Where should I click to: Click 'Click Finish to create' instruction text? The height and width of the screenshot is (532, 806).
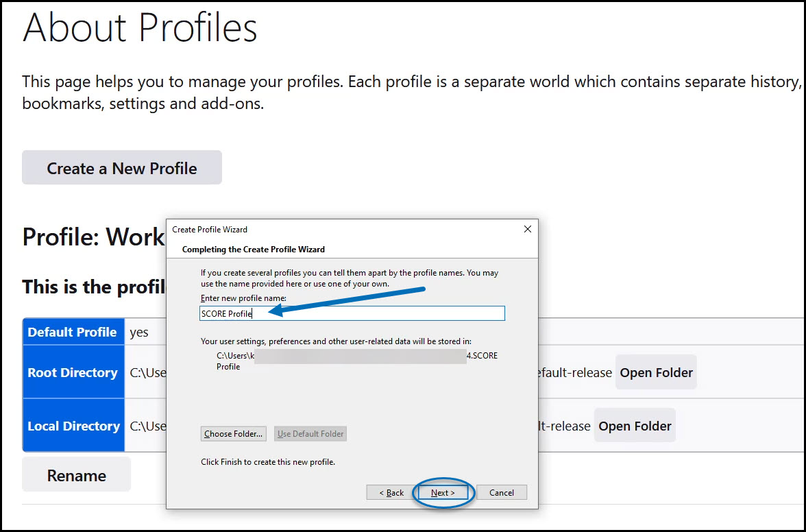pyautogui.click(x=268, y=462)
